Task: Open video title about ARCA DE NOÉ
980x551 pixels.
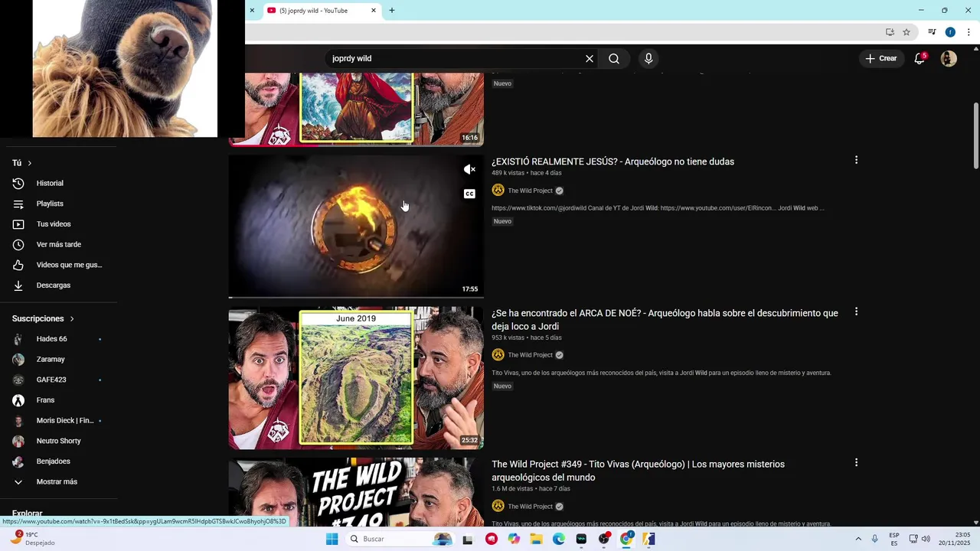Action: coord(665,320)
